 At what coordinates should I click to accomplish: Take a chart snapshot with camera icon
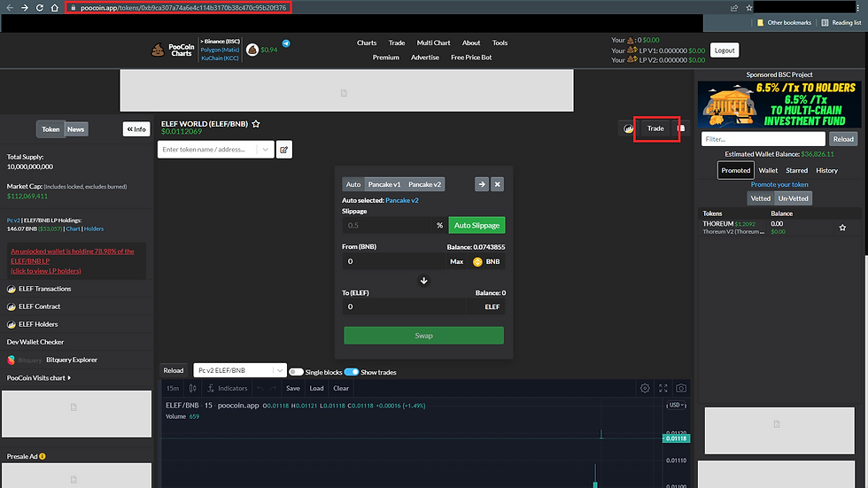click(681, 389)
